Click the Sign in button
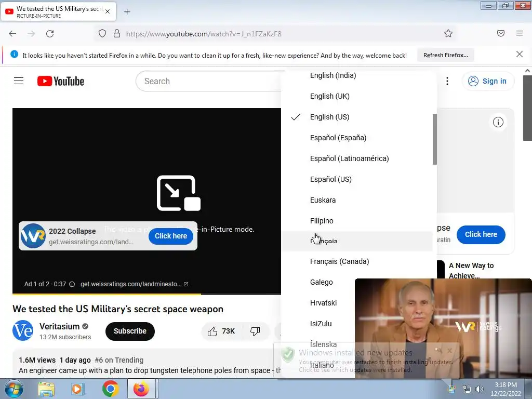Image resolution: width=532 pixels, height=399 pixels. [x=488, y=81]
